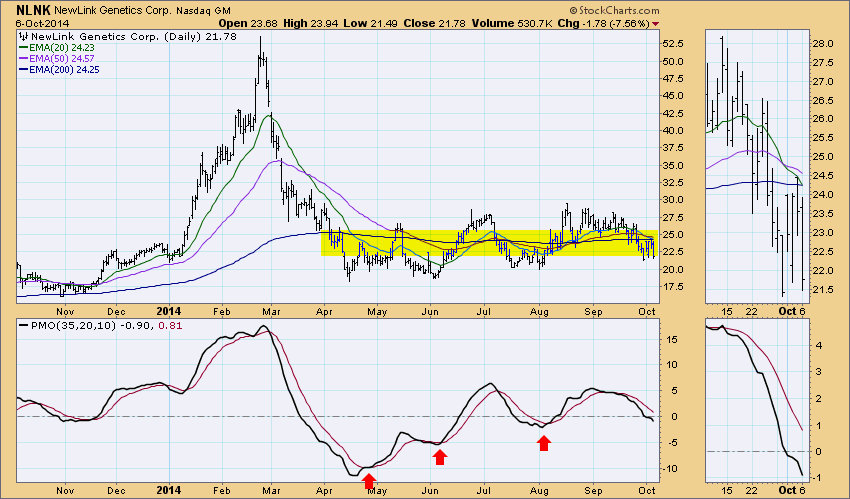This screenshot has width=850, height=499.
Task: Click the 47.5 price axis label
Action: [x=671, y=79]
